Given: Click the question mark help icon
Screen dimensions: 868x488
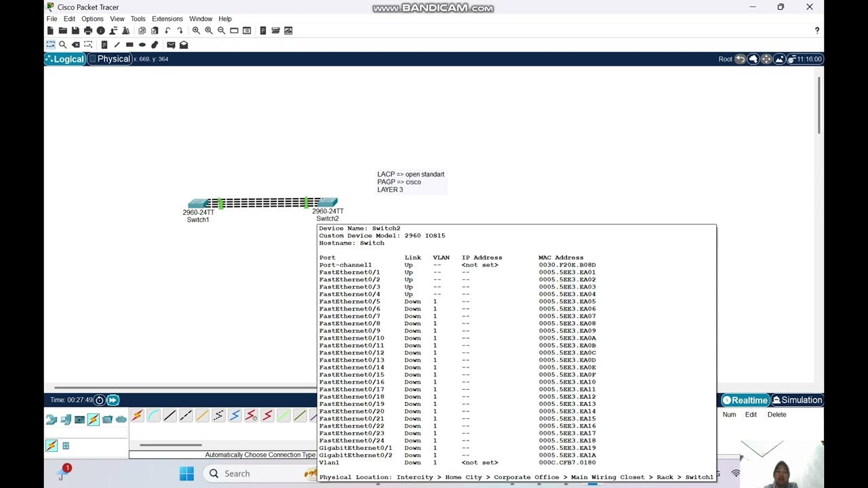Looking at the screenshot, I should click(x=816, y=30).
